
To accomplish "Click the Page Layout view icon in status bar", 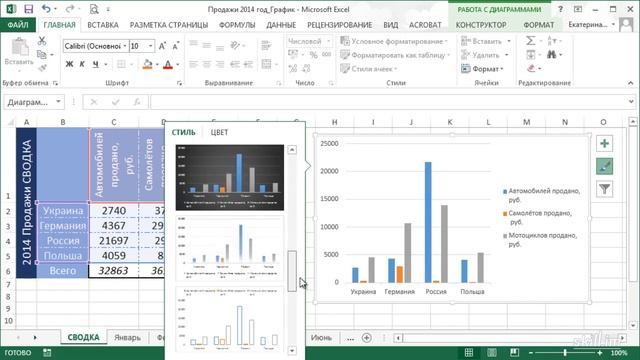I will pyautogui.click(x=491, y=353).
